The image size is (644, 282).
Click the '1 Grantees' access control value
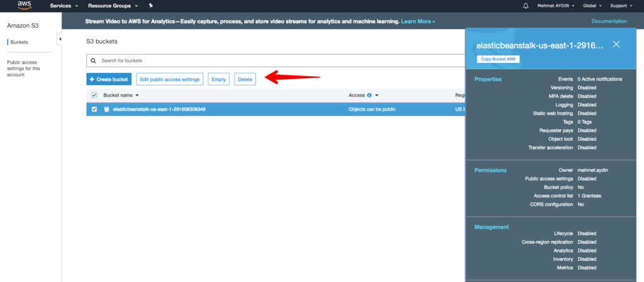coord(589,196)
